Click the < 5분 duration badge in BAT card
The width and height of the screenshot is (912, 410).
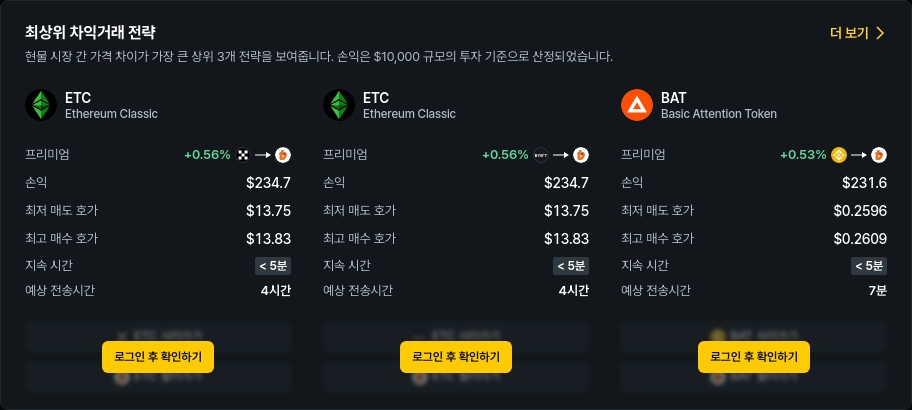(x=869, y=266)
